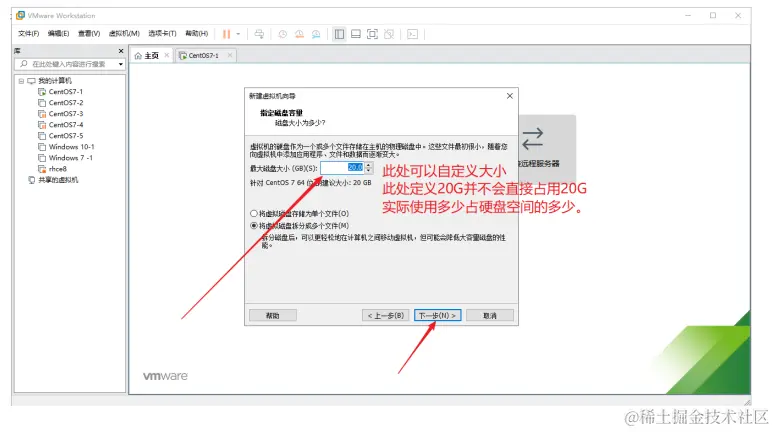Click the 取消 cancel button

[x=490, y=315]
